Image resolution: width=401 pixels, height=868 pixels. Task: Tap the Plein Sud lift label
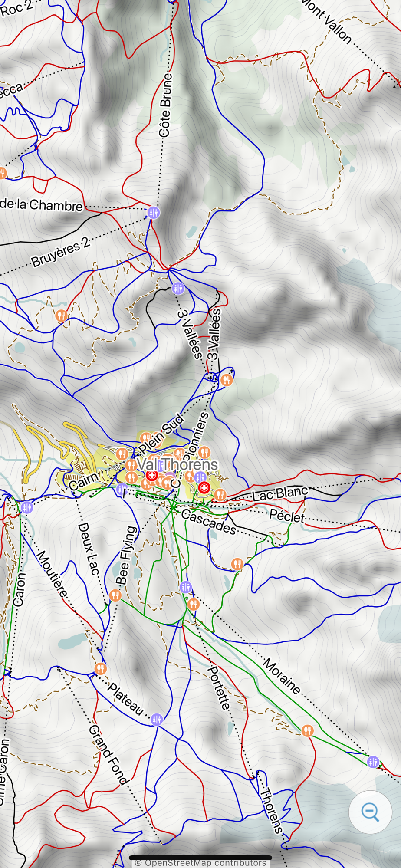[x=161, y=435]
